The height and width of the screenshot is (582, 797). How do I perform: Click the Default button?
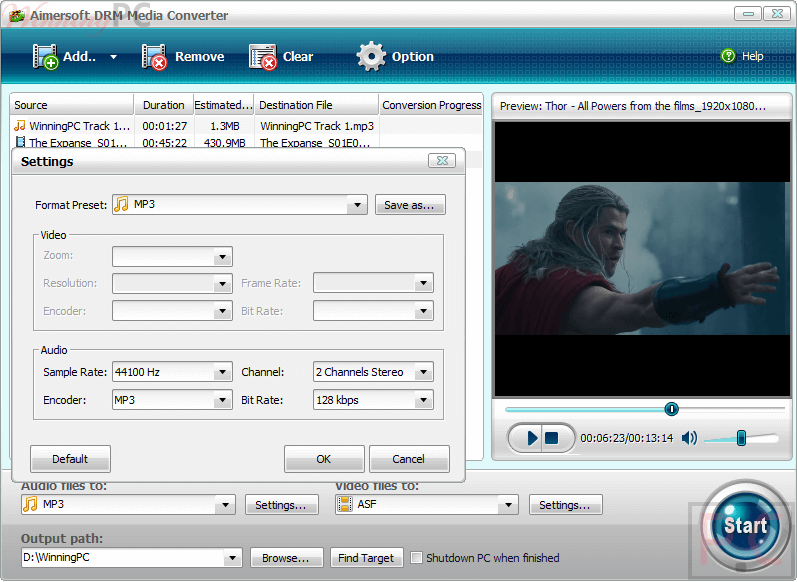click(x=70, y=459)
